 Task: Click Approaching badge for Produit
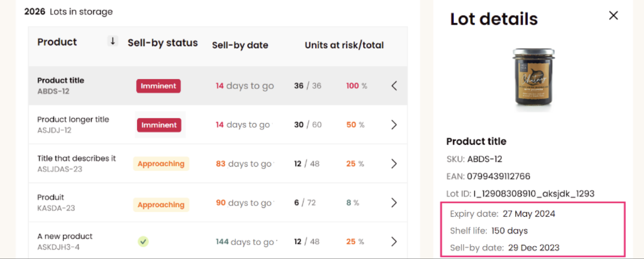point(160,204)
